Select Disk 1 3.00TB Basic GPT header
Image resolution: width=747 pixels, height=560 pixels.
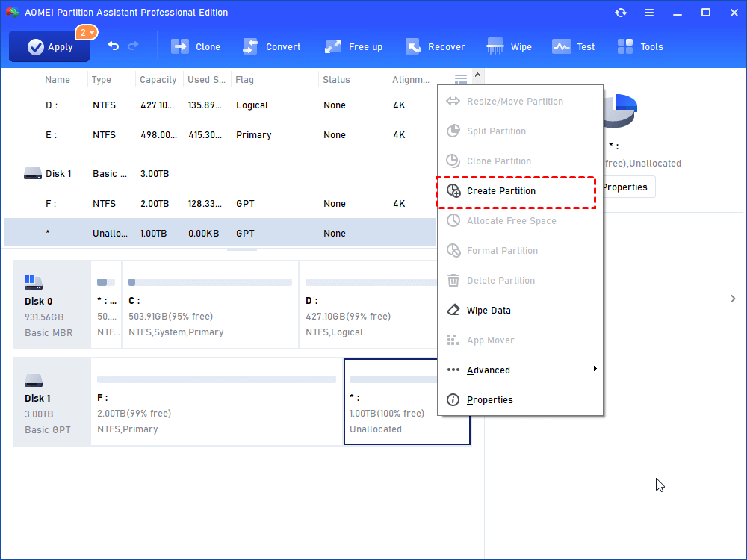point(52,402)
